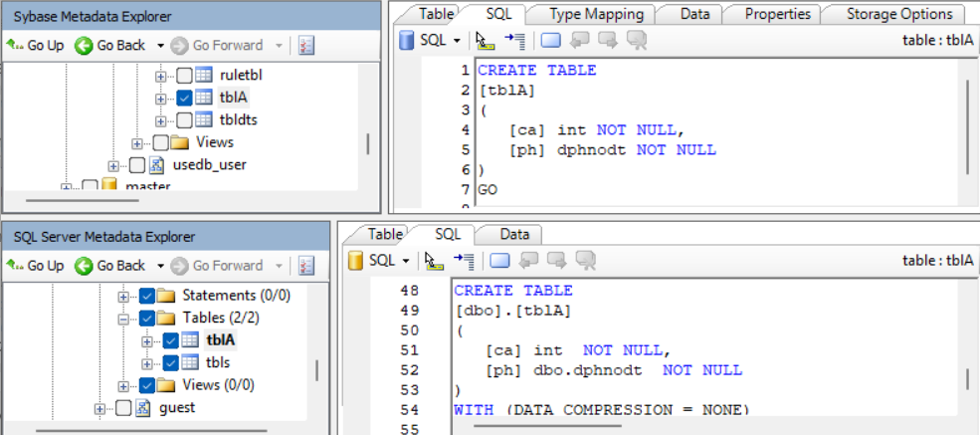The width and height of the screenshot is (980, 435).
Task: Open Go Back dropdown in SQL Server explorer
Action: click(x=160, y=266)
